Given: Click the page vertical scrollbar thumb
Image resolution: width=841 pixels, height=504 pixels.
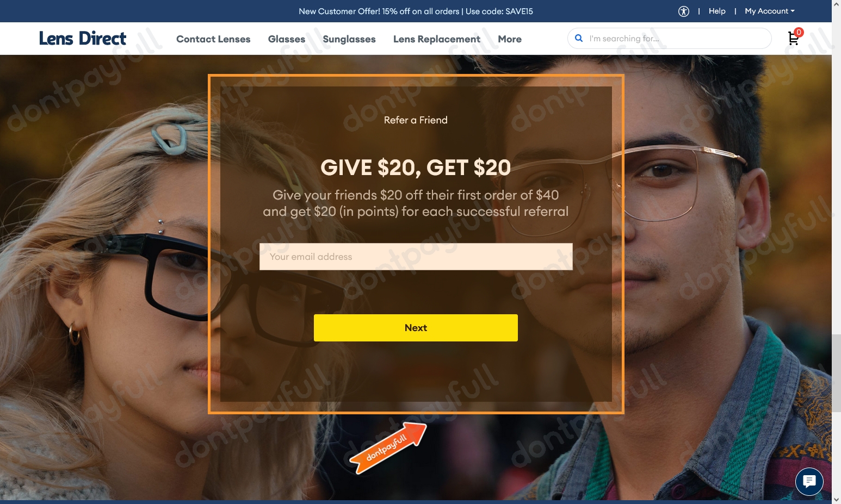Looking at the screenshot, I should (x=836, y=374).
